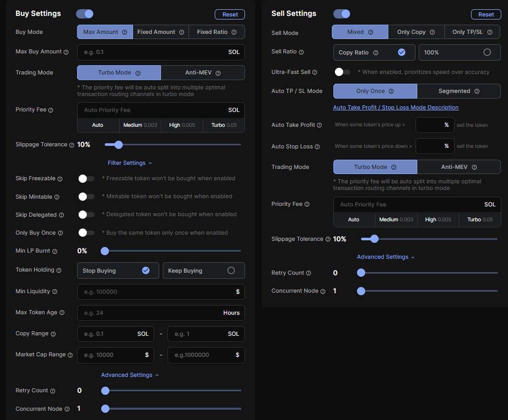Click Sell Retry Count slider handle
This screenshot has height=420, width=508.
click(x=361, y=273)
